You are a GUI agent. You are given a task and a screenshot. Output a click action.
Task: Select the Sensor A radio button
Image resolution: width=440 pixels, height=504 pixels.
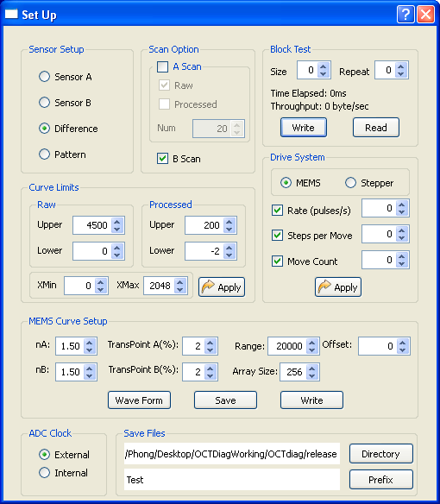click(44, 77)
